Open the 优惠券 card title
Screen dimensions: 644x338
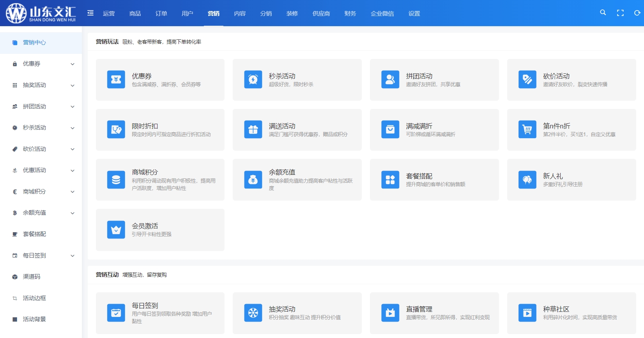pyautogui.click(x=142, y=76)
